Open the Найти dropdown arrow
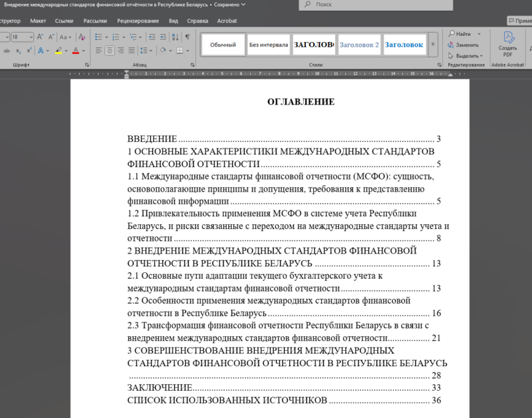Image resolution: width=532 pixels, height=418 pixels. [479, 34]
